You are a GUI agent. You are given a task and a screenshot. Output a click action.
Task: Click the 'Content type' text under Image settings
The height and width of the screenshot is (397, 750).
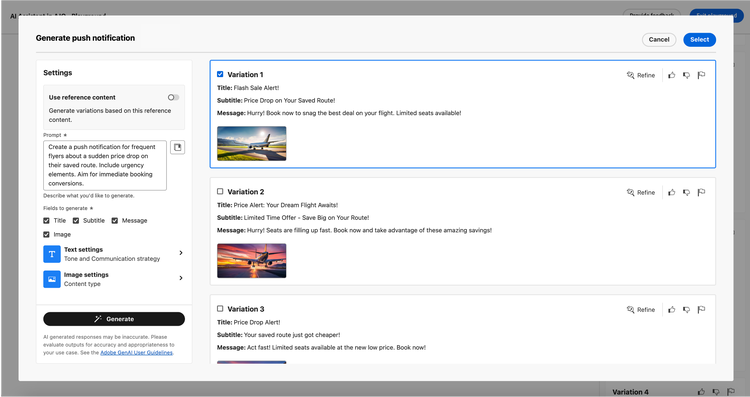(82, 284)
